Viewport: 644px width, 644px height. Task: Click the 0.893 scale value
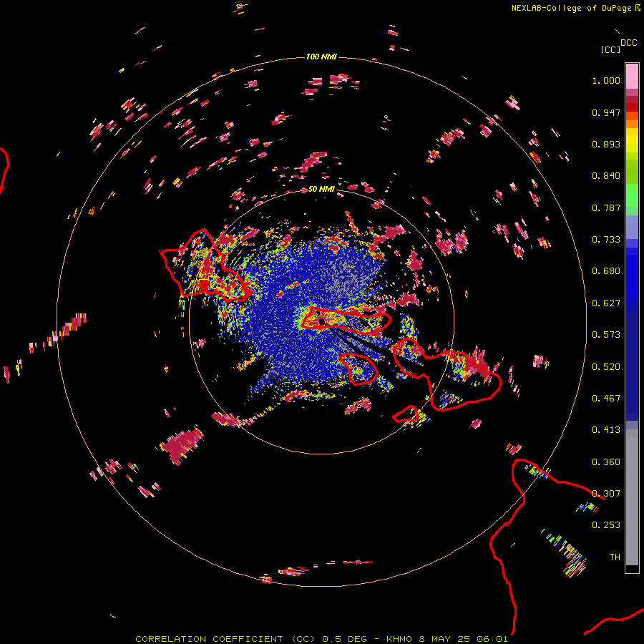click(606, 144)
